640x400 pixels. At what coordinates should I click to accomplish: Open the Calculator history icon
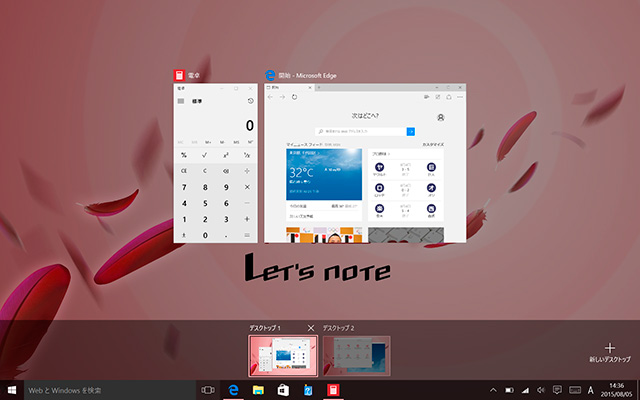(251, 101)
